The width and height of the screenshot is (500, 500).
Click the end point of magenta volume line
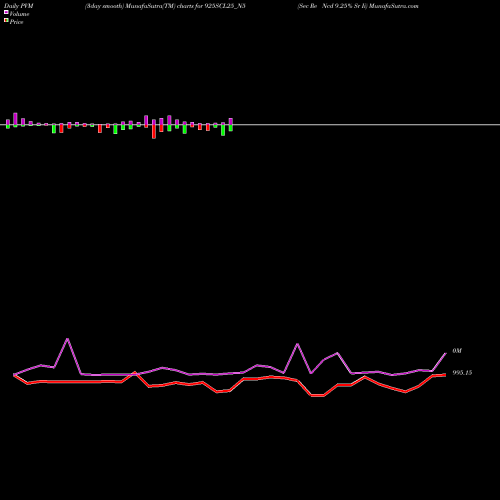pyautogui.click(x=446, y=353)
